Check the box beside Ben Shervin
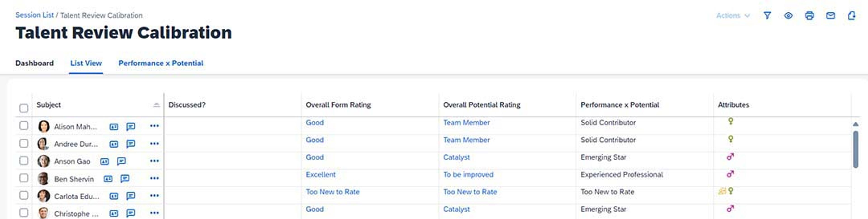The image size is (868, 219). click(x=24, y=178)
